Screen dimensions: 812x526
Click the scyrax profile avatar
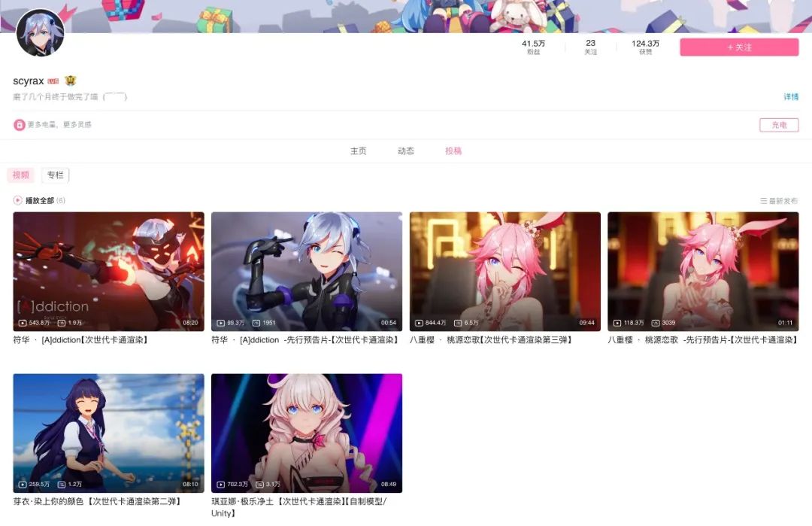[41, 32]
